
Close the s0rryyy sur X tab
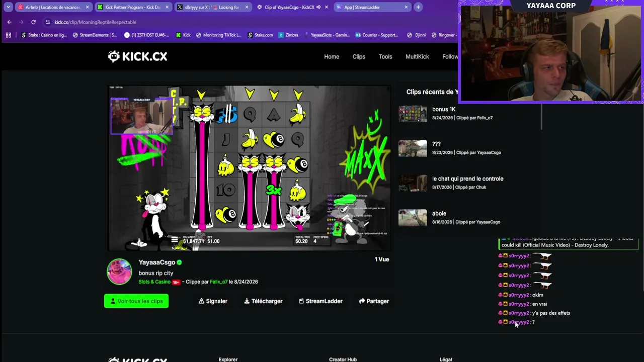click(247, 7)
